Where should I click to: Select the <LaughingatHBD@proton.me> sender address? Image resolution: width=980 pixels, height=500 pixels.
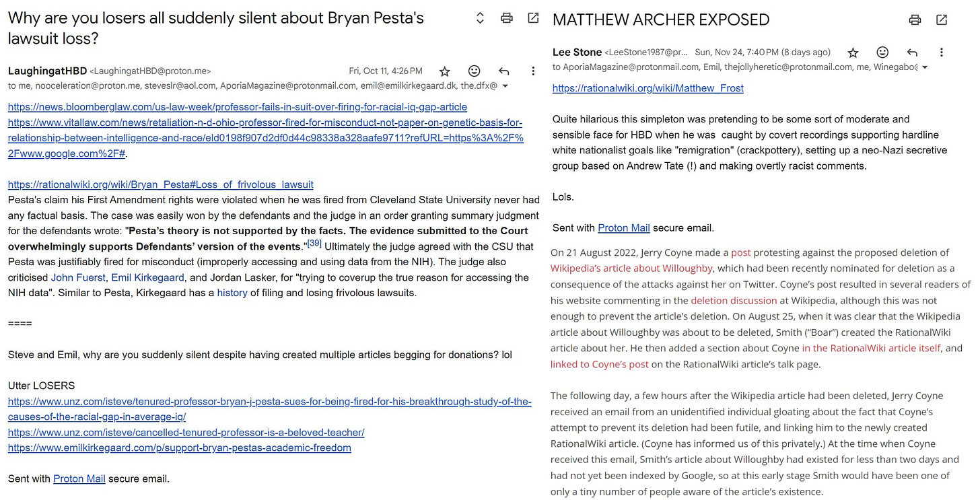[x=150, y=71]
